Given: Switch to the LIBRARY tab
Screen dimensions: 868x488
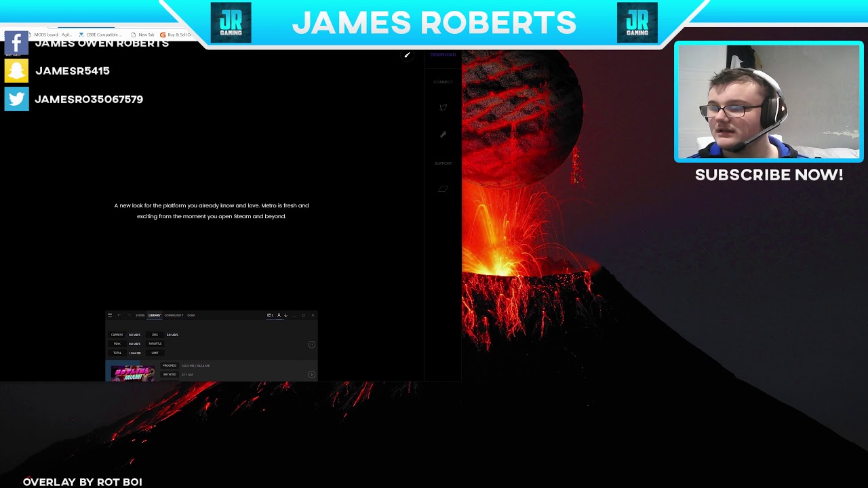Looking at the screenshot, I should [155, 315].
